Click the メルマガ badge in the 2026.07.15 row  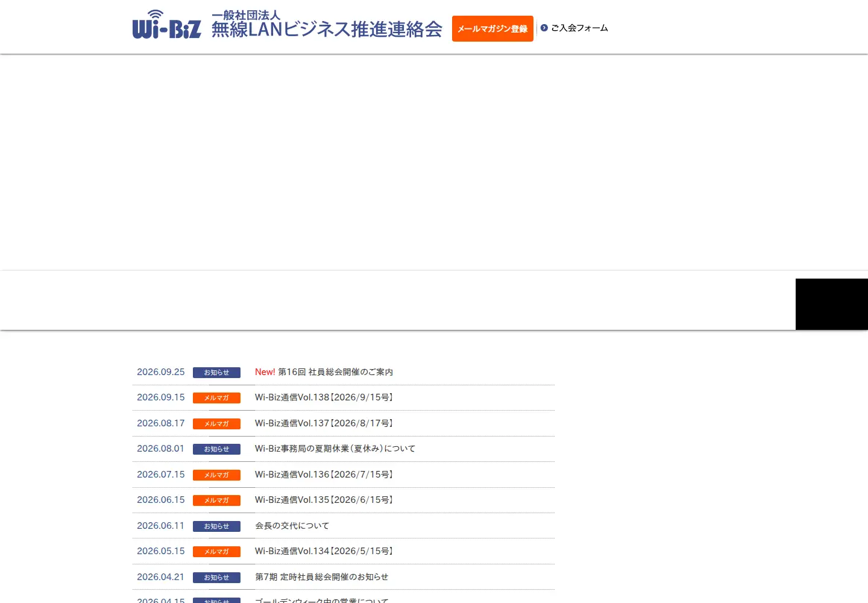(x=216, y=475)
